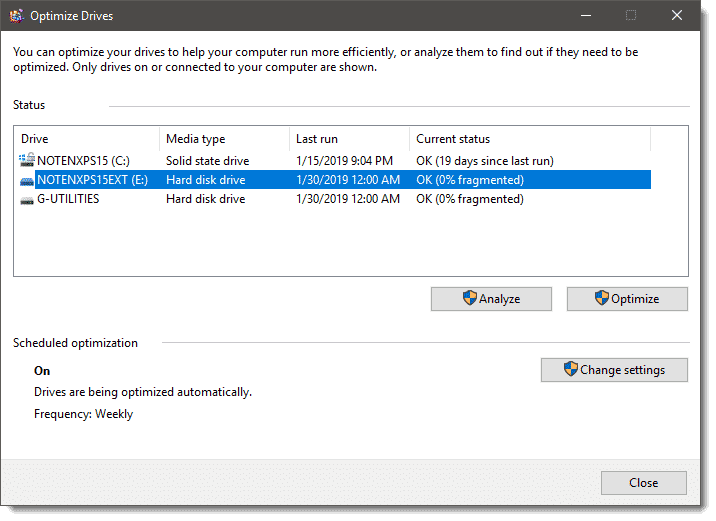The height and width of the screenshot is (521, 716).
Task: Select the NOTENXPS15EXT (E:) drive name
Action: point(92,180)
